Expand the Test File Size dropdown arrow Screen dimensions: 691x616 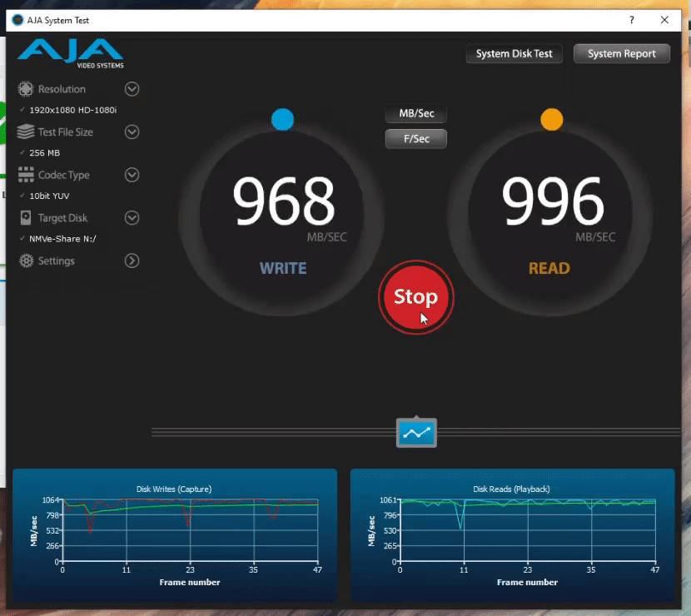pos(132,132)
